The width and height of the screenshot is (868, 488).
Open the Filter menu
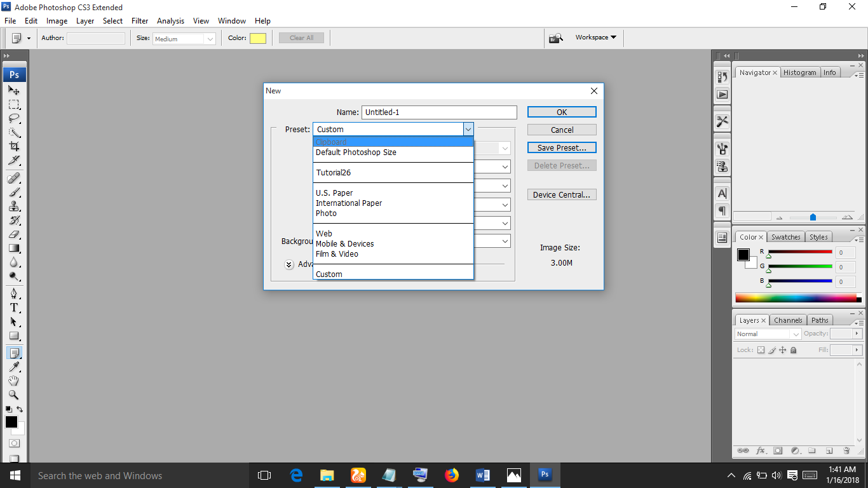[140, 21]
